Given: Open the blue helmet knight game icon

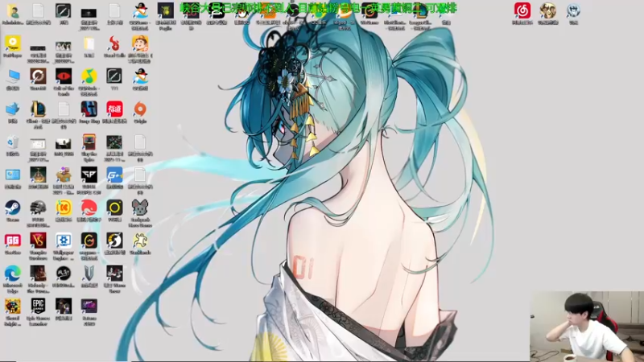Looking at the screenshot, I should coord(89,109).
